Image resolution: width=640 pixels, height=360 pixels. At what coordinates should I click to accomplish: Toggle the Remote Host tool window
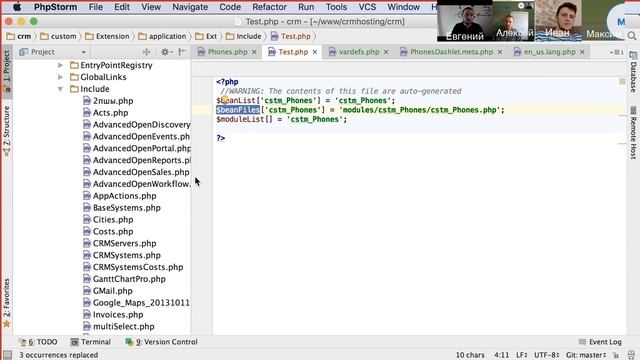633,133
